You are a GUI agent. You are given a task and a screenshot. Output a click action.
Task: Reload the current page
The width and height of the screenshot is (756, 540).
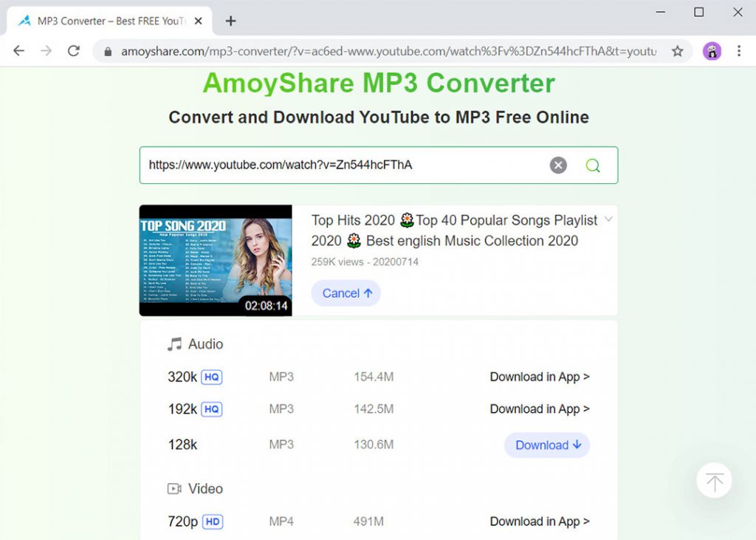tap(74, 51)
